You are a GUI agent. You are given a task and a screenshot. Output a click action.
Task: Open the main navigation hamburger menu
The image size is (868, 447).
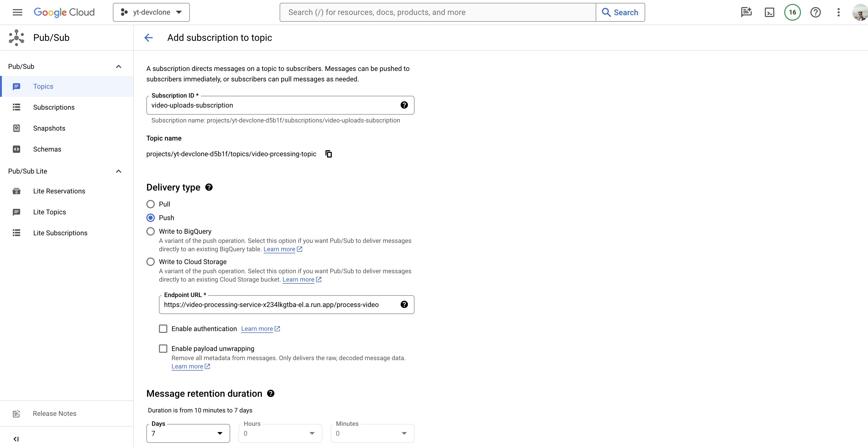18,13
